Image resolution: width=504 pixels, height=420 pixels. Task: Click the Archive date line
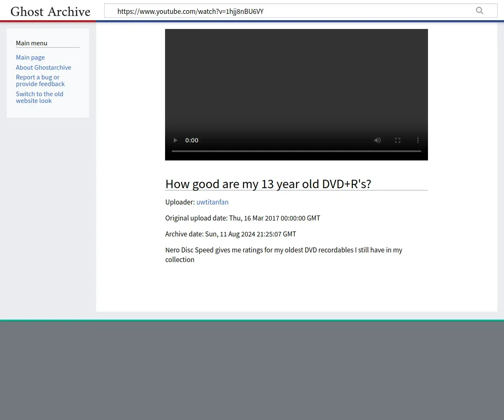tap(231, 234)
